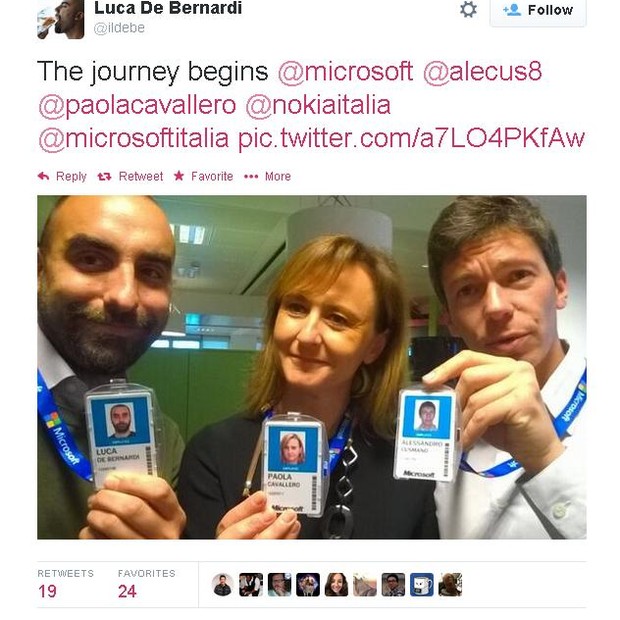Open the gear settings icon

coord(469,9)
